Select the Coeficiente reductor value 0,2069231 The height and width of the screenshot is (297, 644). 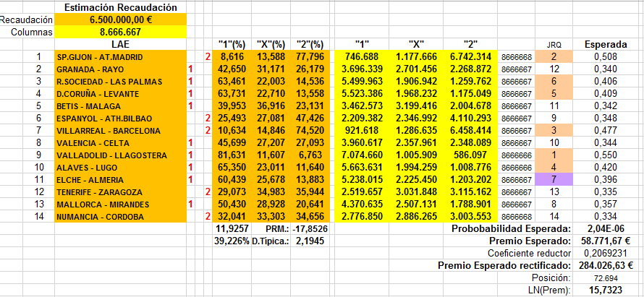[606, 253]
